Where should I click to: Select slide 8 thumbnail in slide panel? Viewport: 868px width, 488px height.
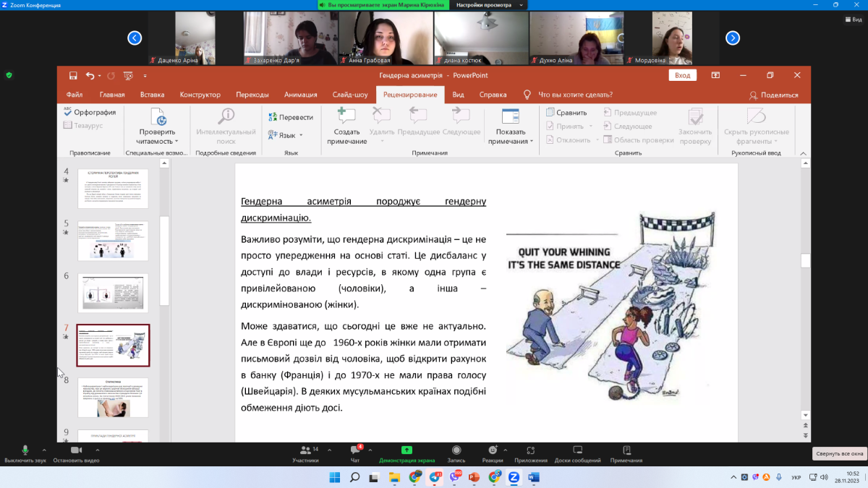click(x=113, y=398)
